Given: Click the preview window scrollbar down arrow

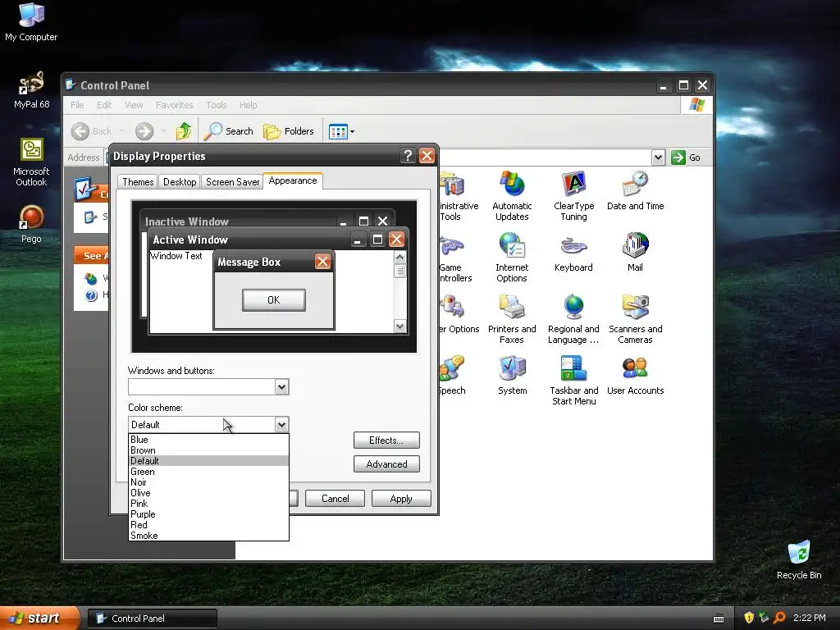Looking at the screenshot, I should 400,326.
